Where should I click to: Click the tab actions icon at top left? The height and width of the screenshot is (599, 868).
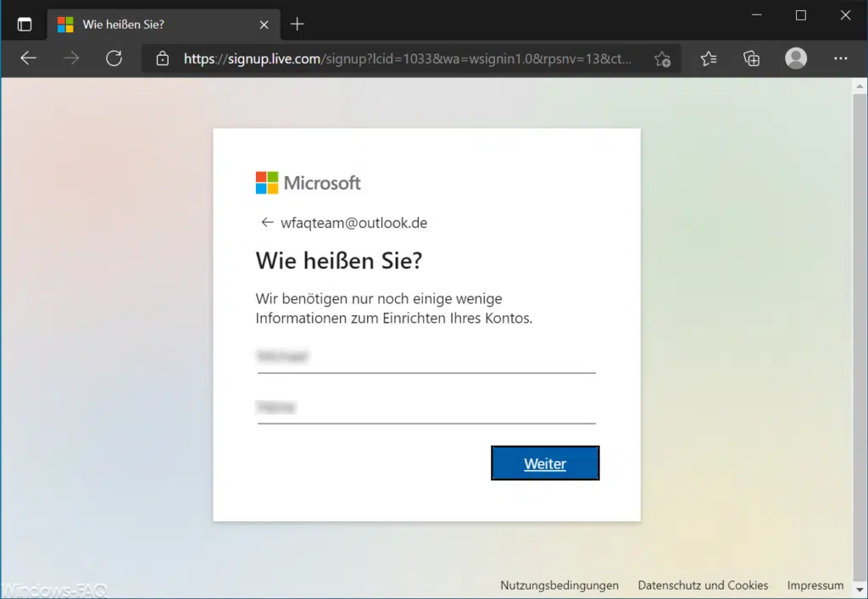[x=24, y=23]
